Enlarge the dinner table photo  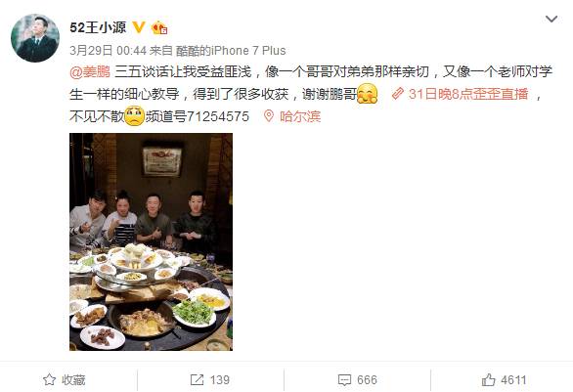pyautogui.click(x=151, y=241)
